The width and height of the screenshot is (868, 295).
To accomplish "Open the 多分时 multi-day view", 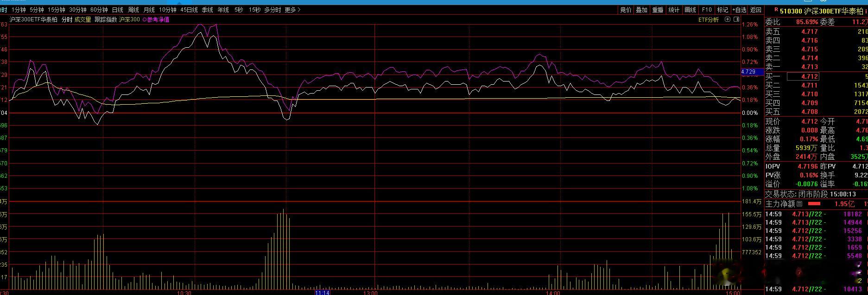I will click(x=273, y=10).
